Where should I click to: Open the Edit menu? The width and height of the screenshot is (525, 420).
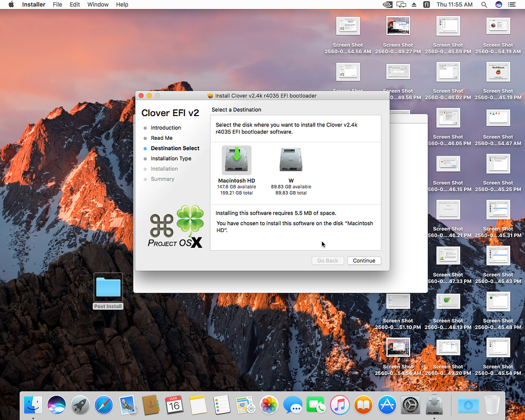pyautogui.click(x=75, y=4)
